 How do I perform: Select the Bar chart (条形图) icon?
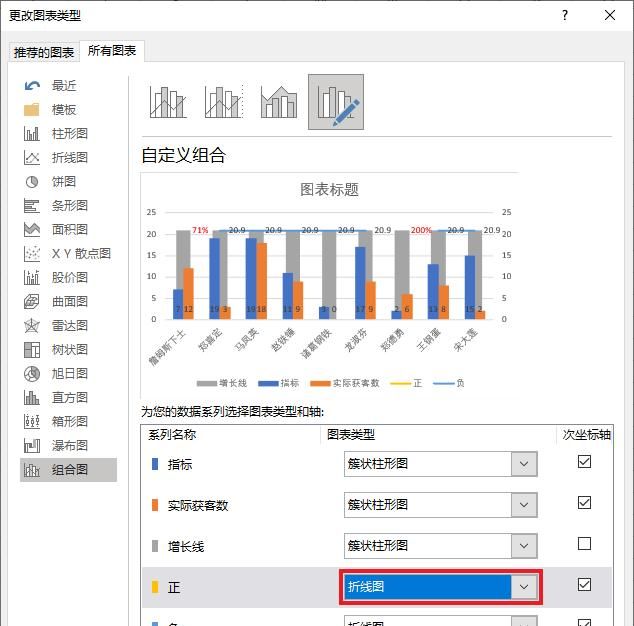(32, 205)
